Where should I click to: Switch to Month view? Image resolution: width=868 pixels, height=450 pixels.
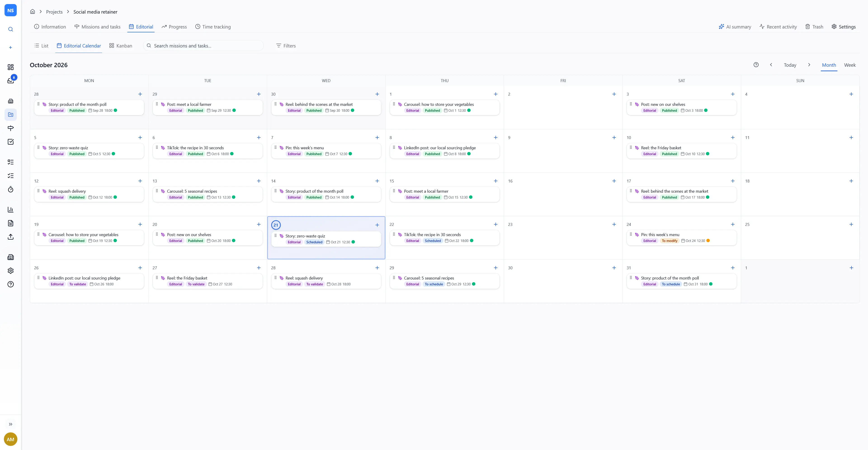point(829,65)
